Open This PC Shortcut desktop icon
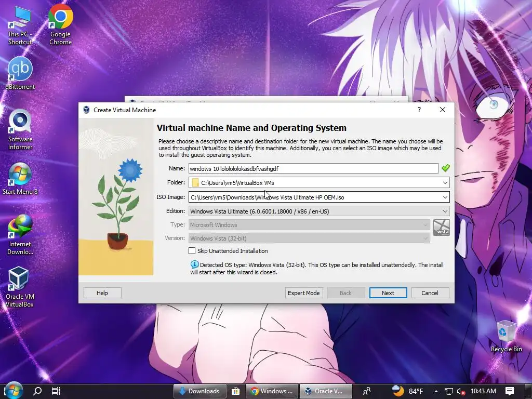Viewport: 532px width, 399px height. 20,26
